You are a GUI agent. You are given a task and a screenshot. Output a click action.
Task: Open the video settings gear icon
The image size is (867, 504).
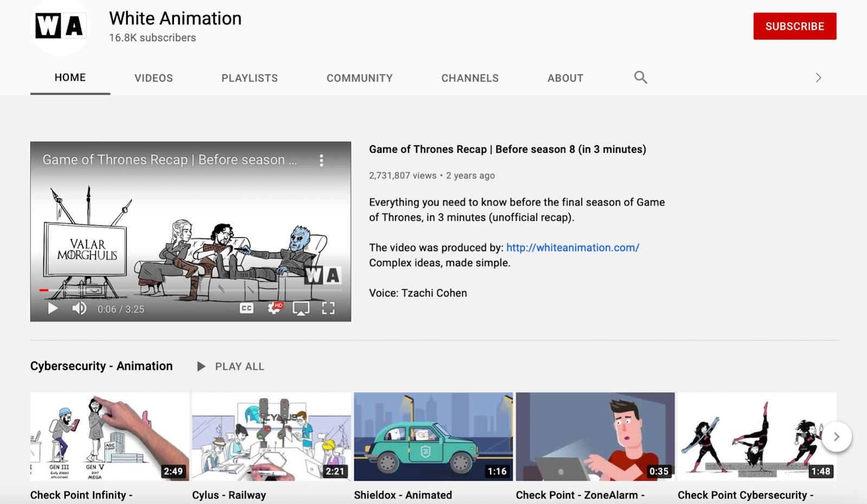coord(275,308)
